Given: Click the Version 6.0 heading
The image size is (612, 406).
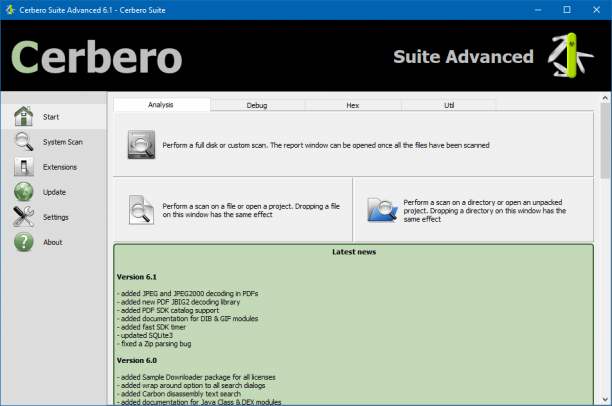Looking at the screenshot, I should (x=137, y=361).
